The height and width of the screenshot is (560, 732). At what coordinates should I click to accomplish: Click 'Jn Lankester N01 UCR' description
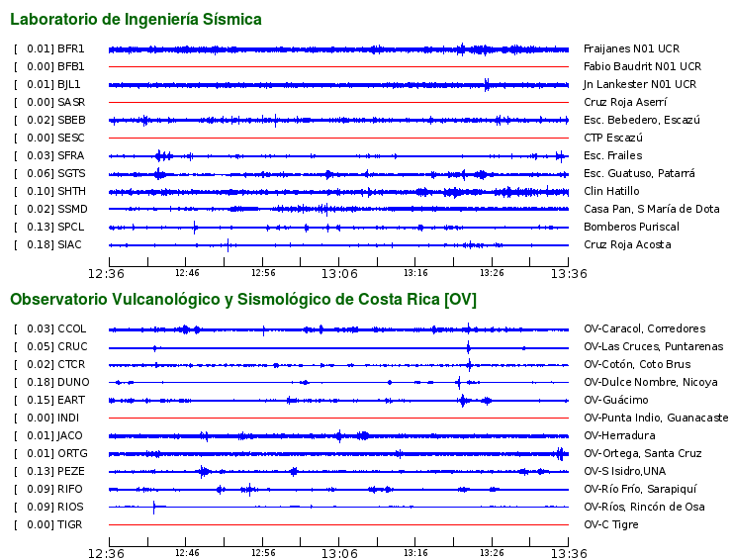[640, 84]
